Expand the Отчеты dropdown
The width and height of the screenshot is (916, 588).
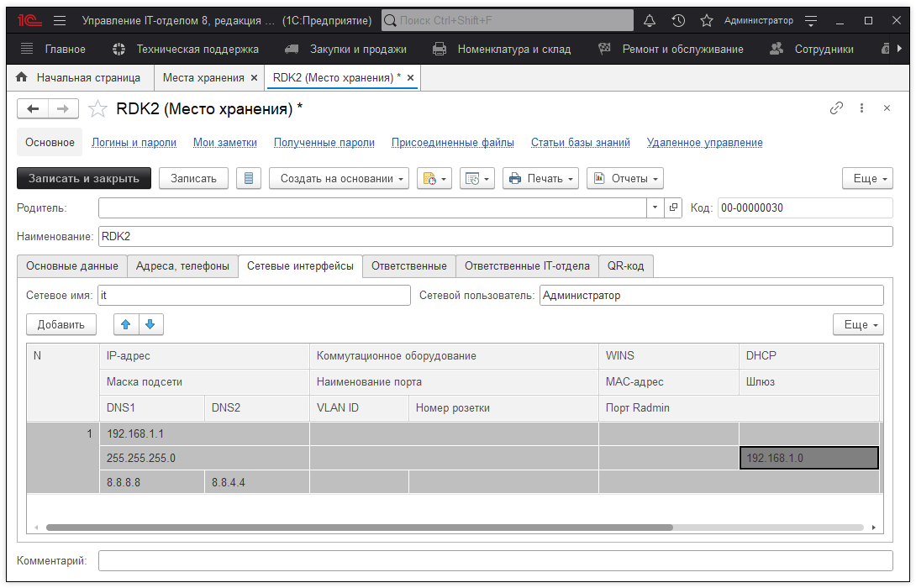(625, 178)
